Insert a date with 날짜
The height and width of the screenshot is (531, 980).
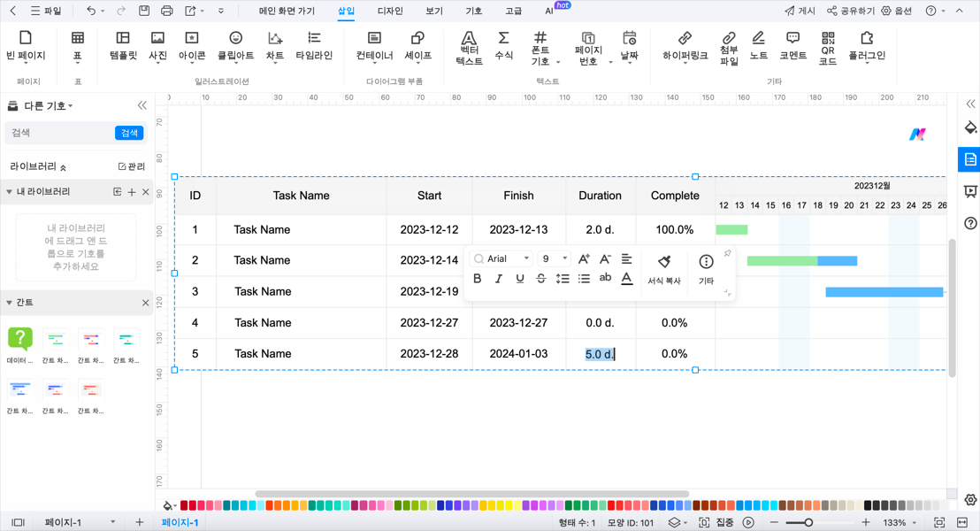(x=630, y=46)
